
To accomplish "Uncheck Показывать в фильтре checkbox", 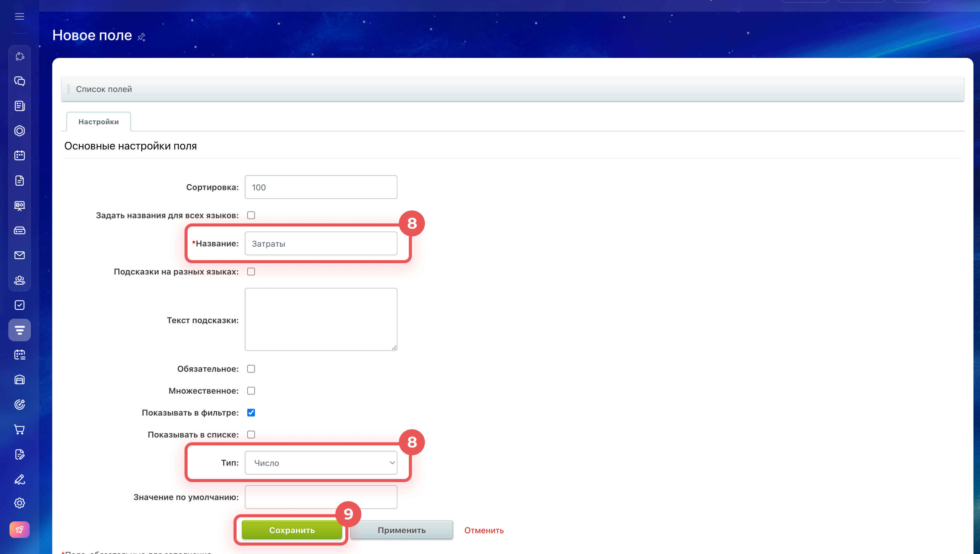I will click(251, 412).
